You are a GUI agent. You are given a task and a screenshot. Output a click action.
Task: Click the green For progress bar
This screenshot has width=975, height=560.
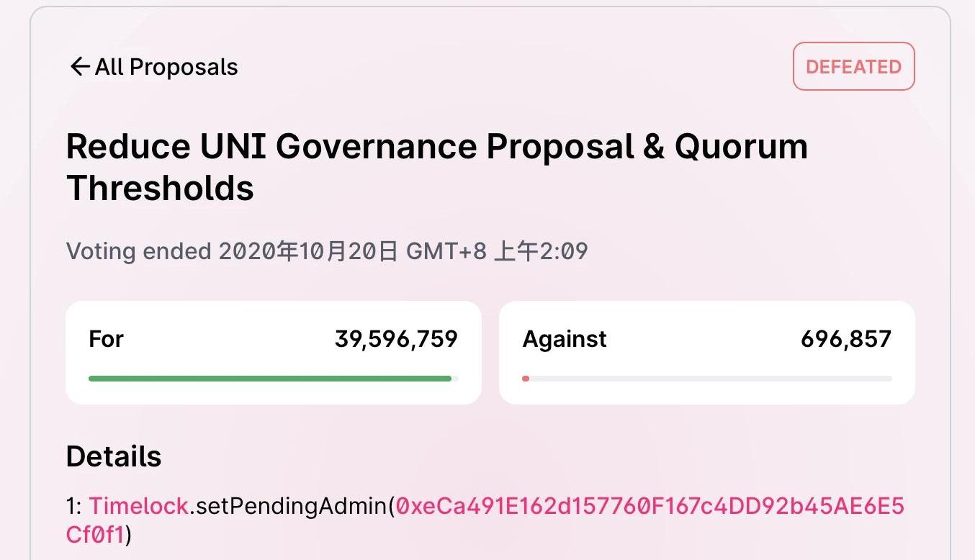click(x=269, y=378)
